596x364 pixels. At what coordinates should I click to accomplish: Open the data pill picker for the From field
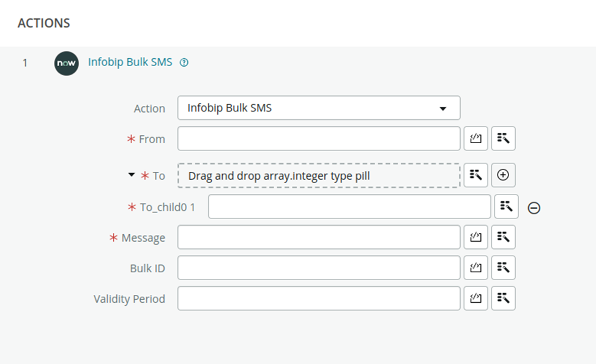[x=503, y=138]
